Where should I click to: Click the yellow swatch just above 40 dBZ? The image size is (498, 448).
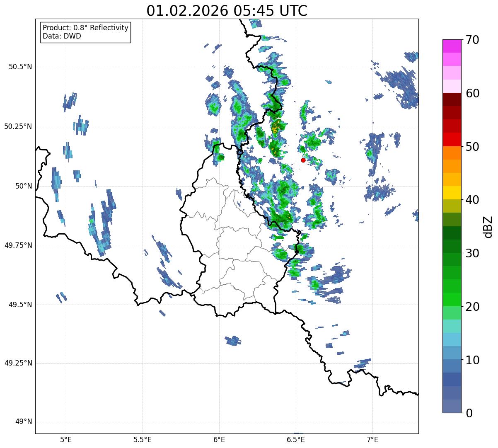click(452, 193)
